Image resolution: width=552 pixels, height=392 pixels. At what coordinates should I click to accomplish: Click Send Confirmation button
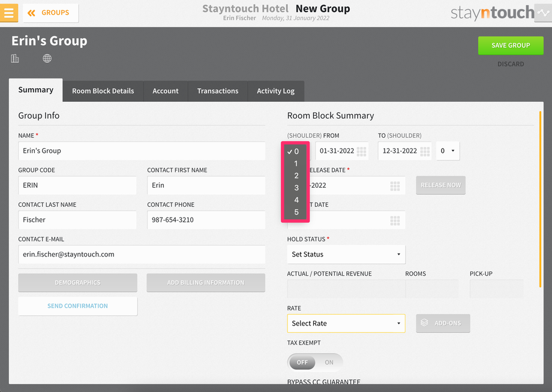click(x=77, y=306)
